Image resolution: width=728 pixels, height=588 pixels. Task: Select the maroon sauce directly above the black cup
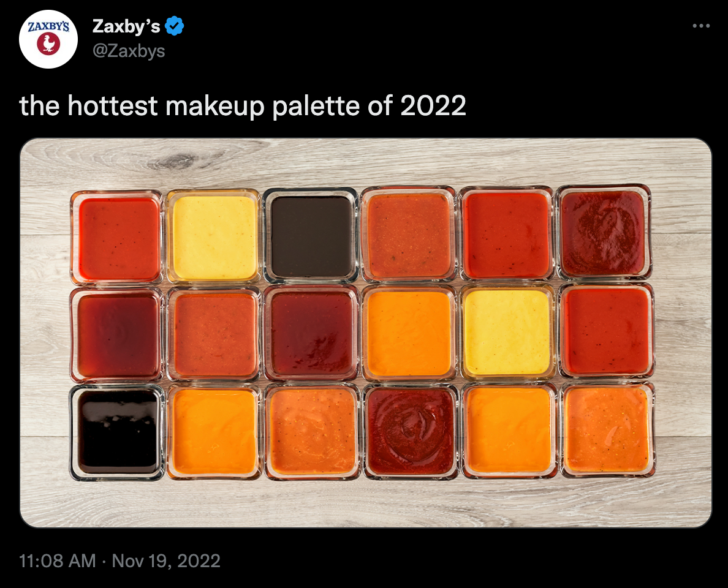click(117, 335)
